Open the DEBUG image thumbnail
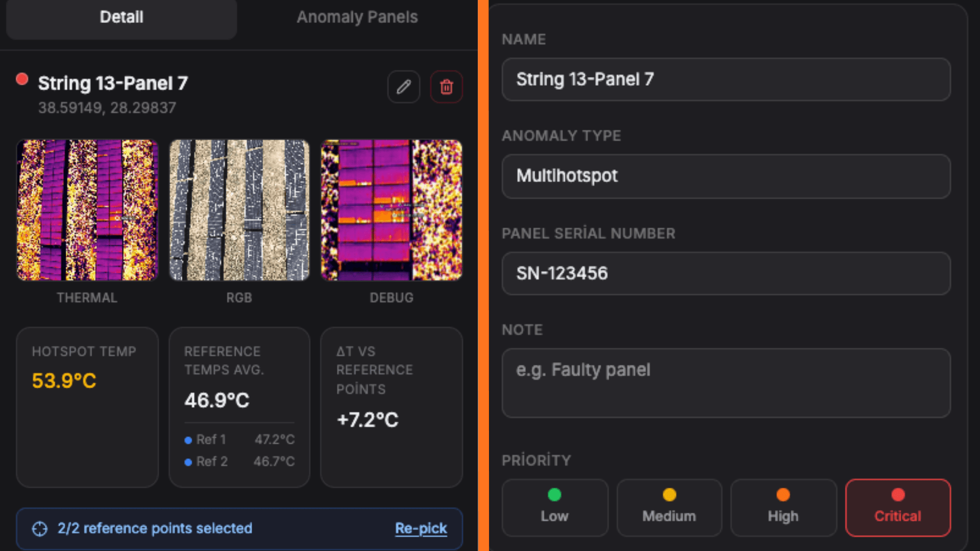 coord(391,210)
